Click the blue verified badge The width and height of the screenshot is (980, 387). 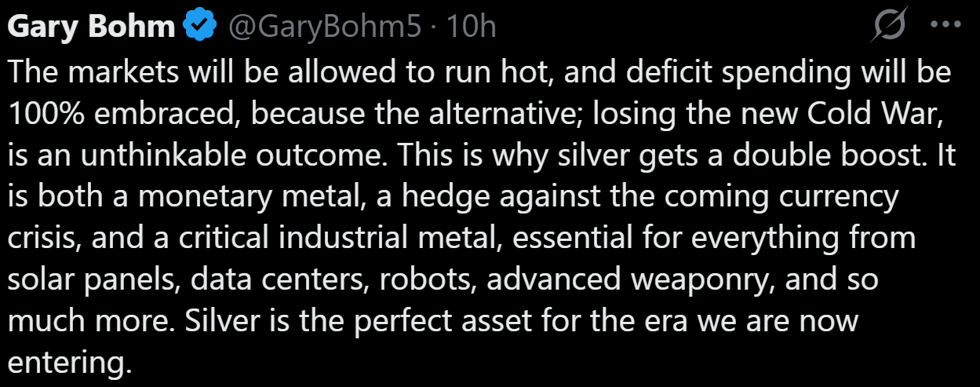(201, 27)
